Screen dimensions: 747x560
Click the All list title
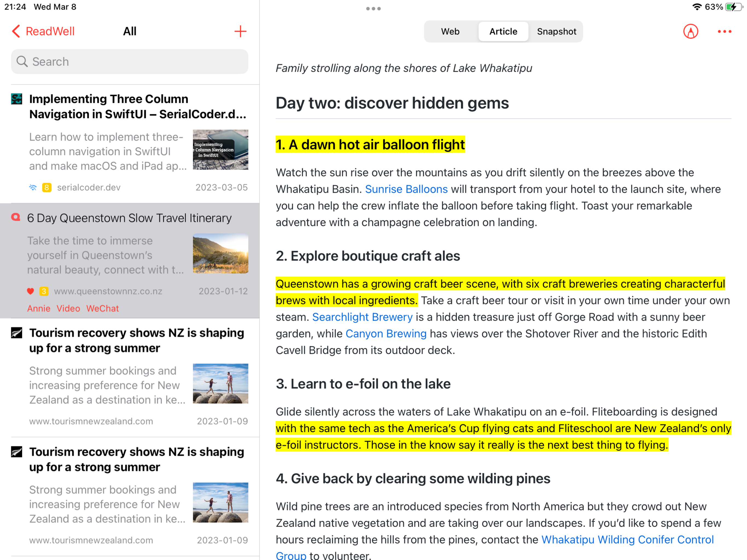click(130, 31)
